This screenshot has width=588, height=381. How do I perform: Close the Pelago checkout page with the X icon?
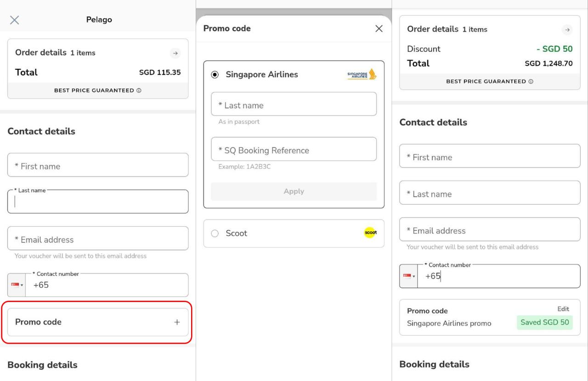click(x=15, y=20)
